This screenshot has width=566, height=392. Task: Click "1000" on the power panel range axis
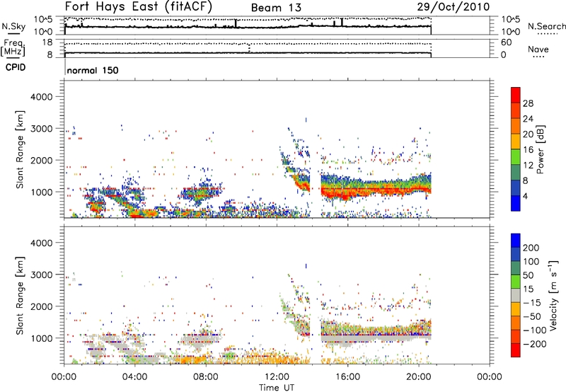[x=41, y=192]
